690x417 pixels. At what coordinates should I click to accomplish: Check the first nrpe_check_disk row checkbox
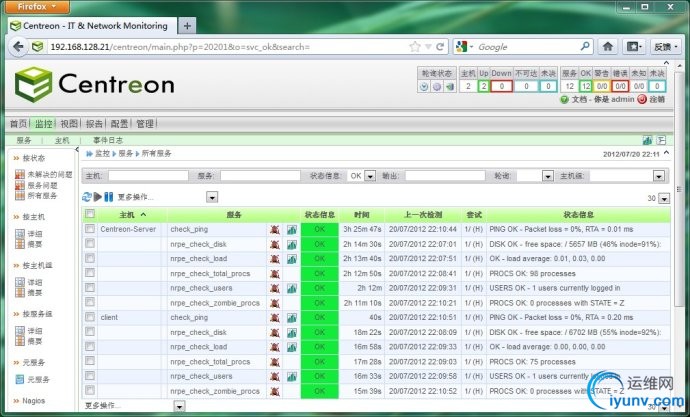pyautogui.click(x=90, y=243)
